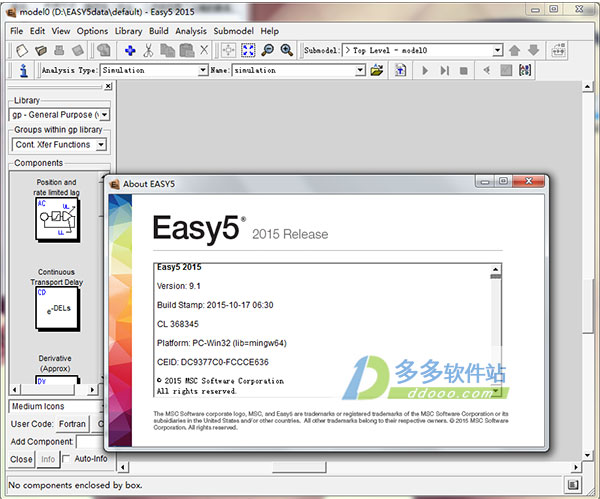Image resolution: width=600 pixels, height=499 pixels.
Task: Close the About EASY5 dialog
Action: (528, 181)
